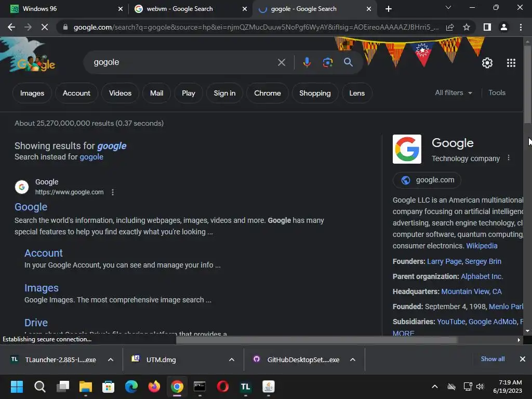Select the Sign in filter chip

tap(224, 93)
